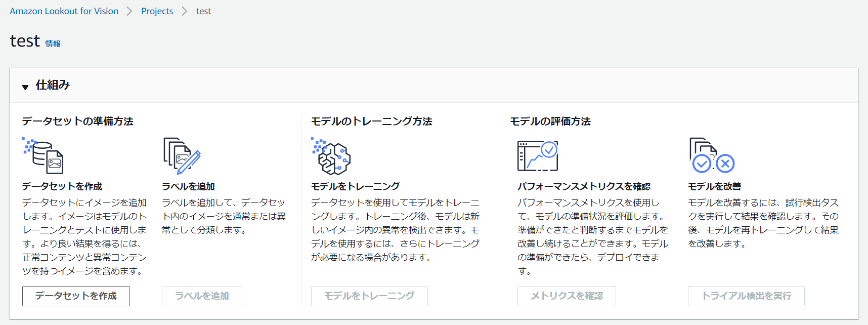Collapse the 仕組み section triangle
The height and width of the screenshot is (325, 868).
pyautogui.click(x=25, y=87)
